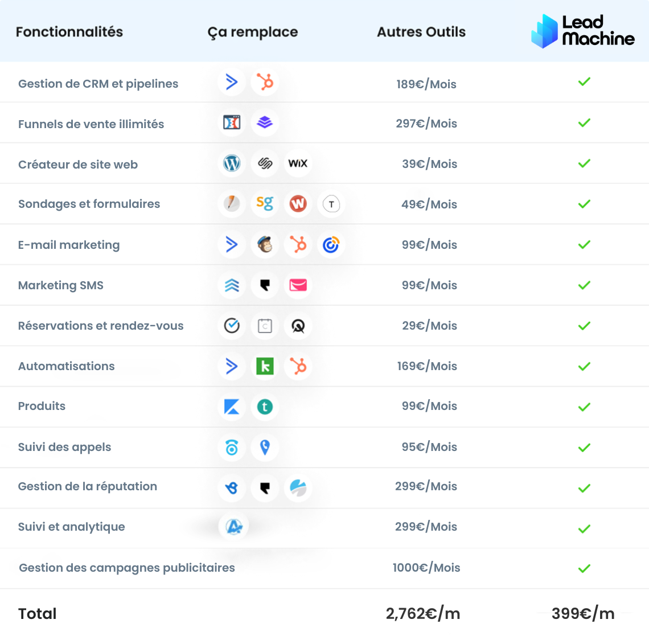Click the 'Ça remplace' column header
The width and height of the screenshot is (649, 644).
point(252,32)
